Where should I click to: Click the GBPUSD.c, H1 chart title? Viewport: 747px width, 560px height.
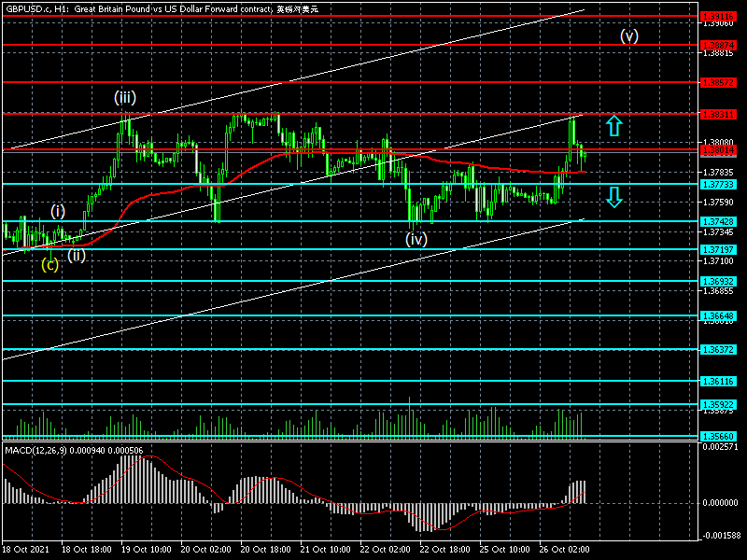pyautogui.click(x=162, y=9)
